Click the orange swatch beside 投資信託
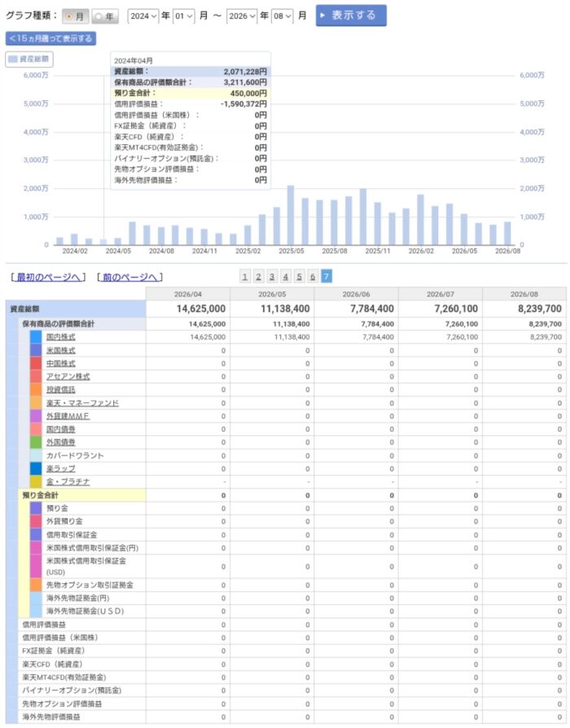570x728 pixels. pos(36,389)
